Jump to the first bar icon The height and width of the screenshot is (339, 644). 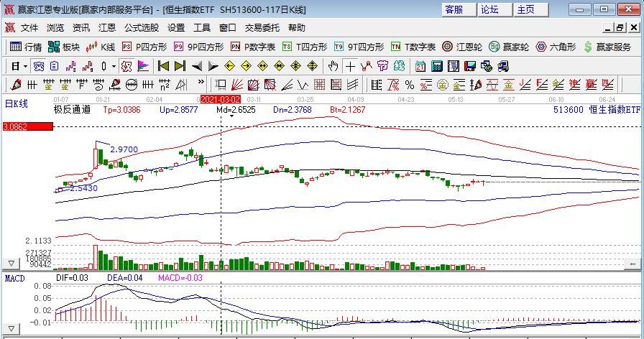tap(163, 66)
